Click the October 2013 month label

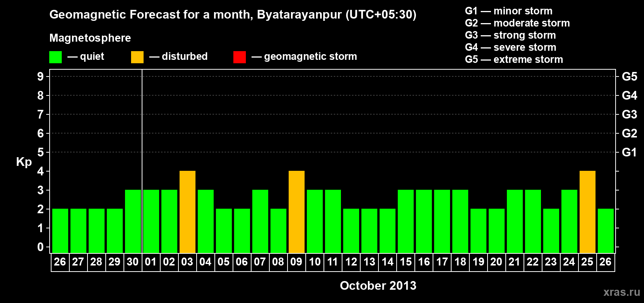[378, 286]
